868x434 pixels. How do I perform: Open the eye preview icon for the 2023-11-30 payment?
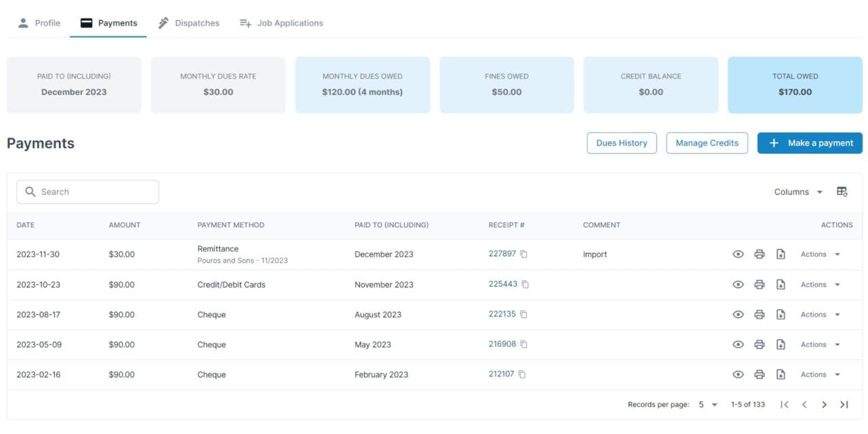pos(738,254)
